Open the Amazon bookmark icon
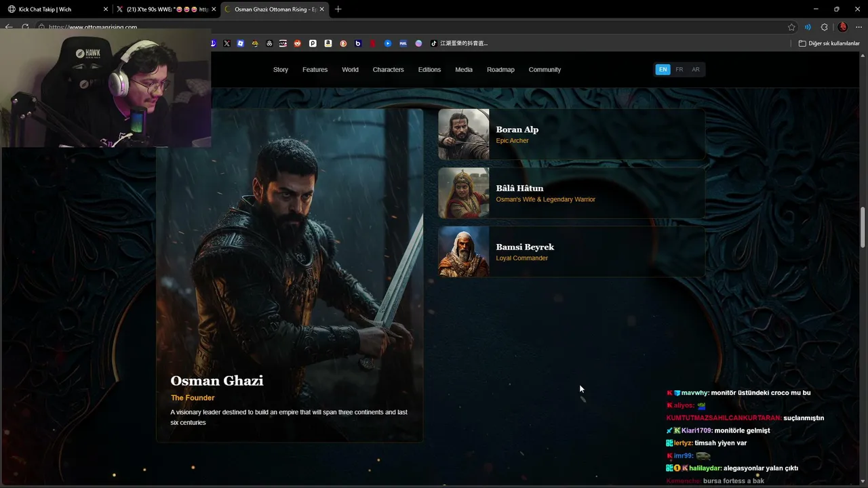The image size is (868, 488). (x=328, y=43)
